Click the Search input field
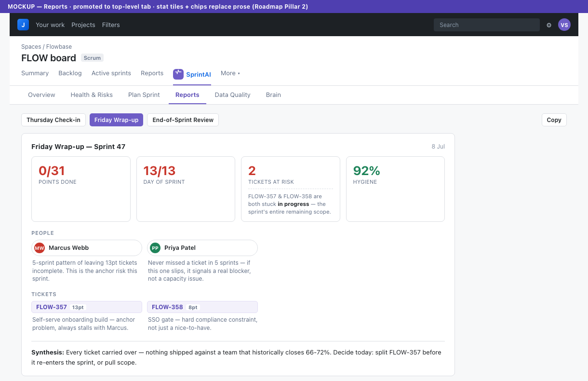The width and height of the screenshot is (588, 381). pos(487,25)
